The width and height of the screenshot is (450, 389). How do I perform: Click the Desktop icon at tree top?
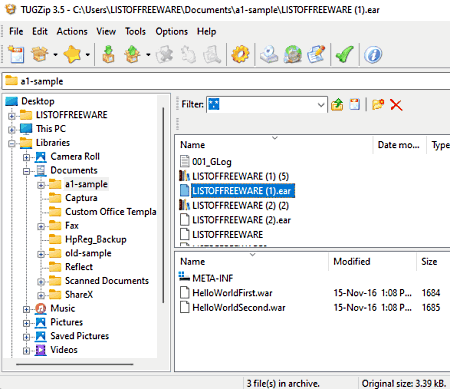(12, 101)
